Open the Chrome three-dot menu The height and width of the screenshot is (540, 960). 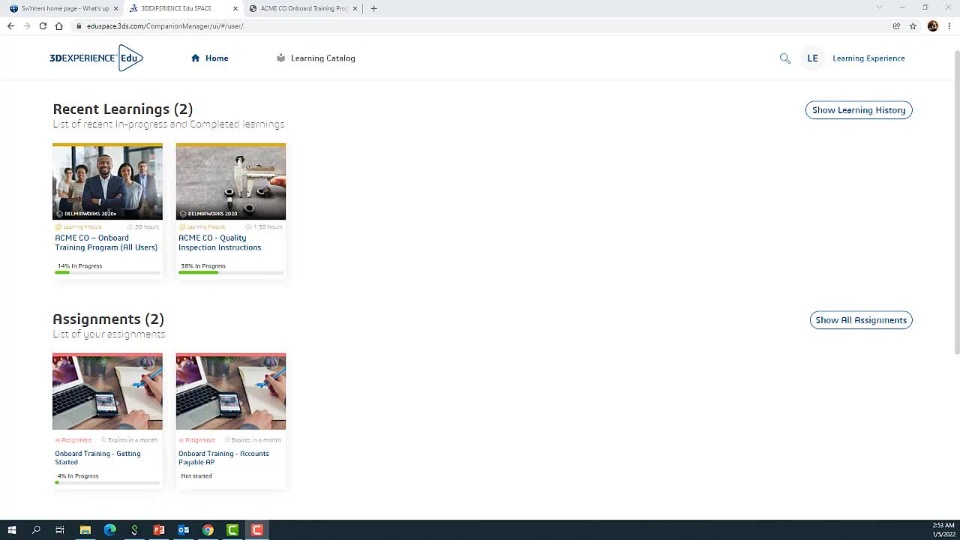point(949,26)
